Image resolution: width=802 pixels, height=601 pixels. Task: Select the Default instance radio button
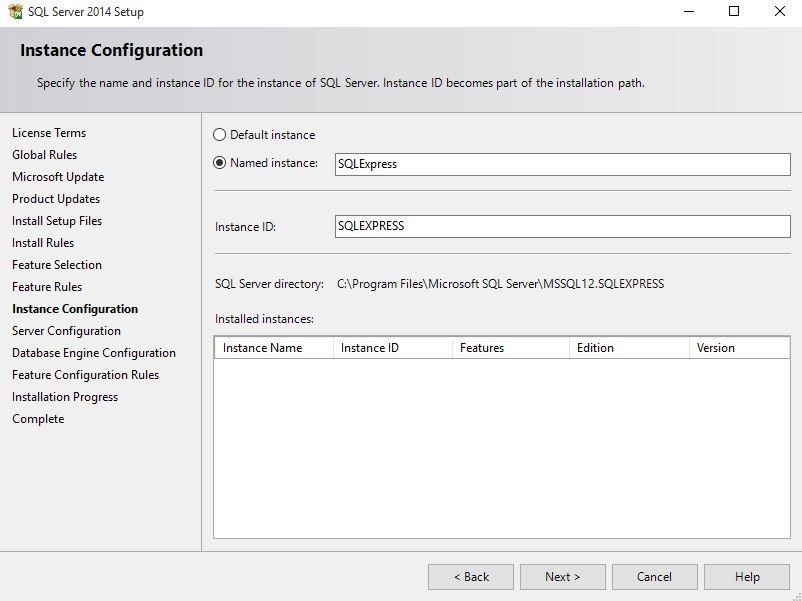pos(219,135)
